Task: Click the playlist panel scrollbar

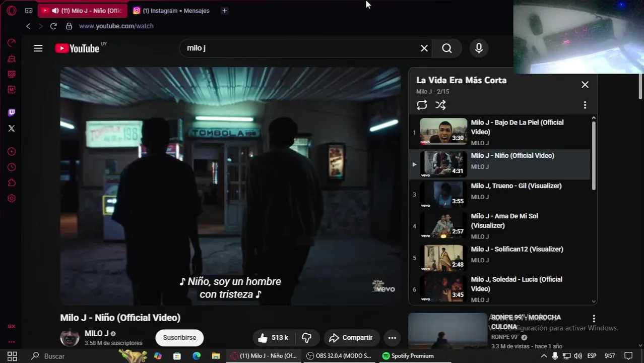Action: point(594,155)
